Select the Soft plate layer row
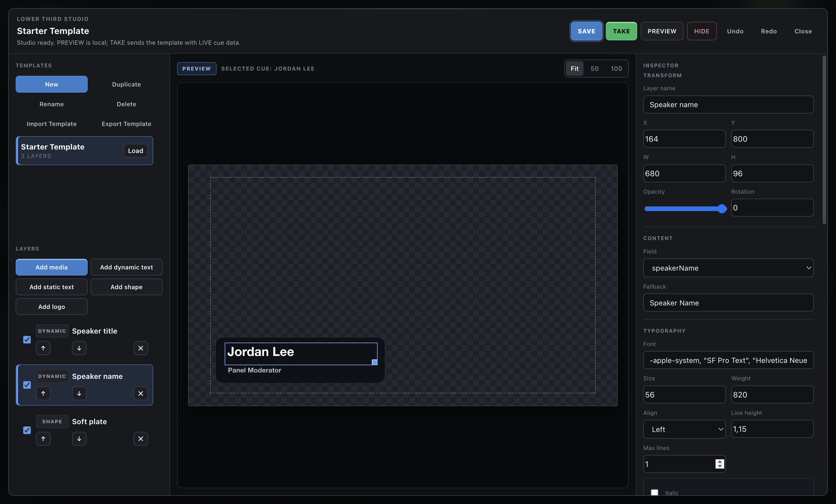The image size is (836, 504). click(84, 430)
